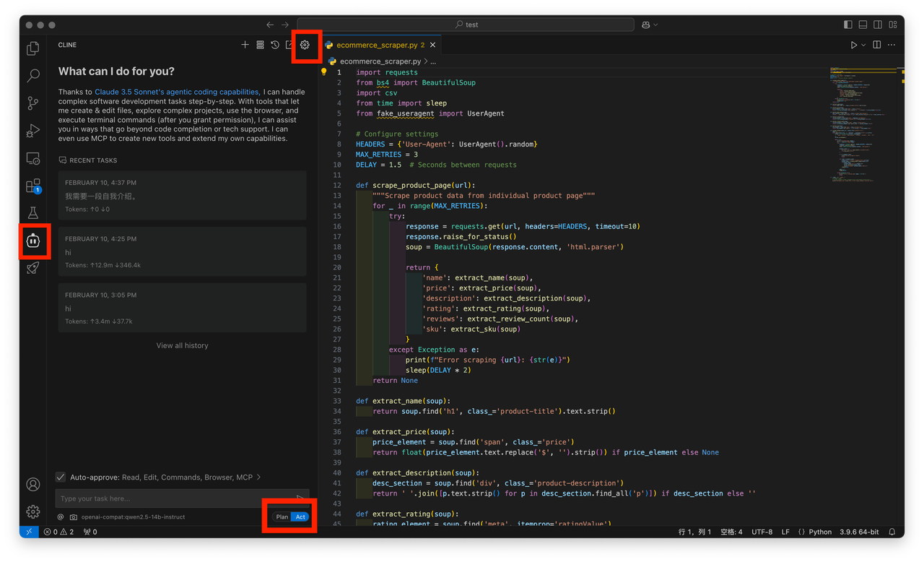Change LF end of line sequence

785,532
